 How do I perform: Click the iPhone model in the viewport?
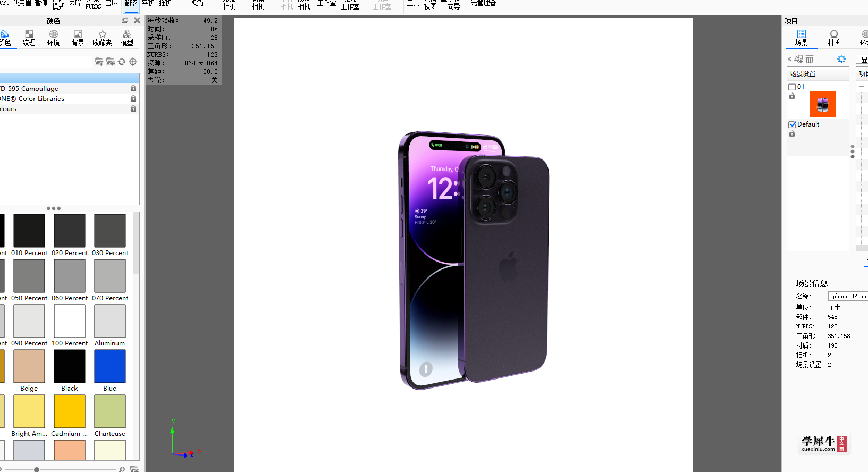[x=473, y=260]
